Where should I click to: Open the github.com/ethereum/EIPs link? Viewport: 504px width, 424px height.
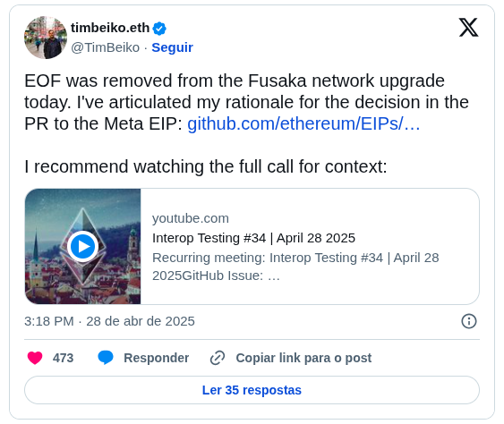pos(303,123)
